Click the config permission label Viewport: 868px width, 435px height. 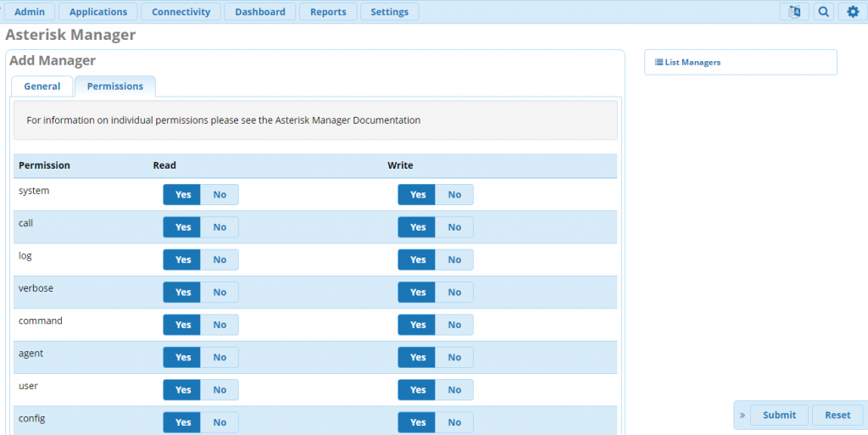click(x=31, y=419)
